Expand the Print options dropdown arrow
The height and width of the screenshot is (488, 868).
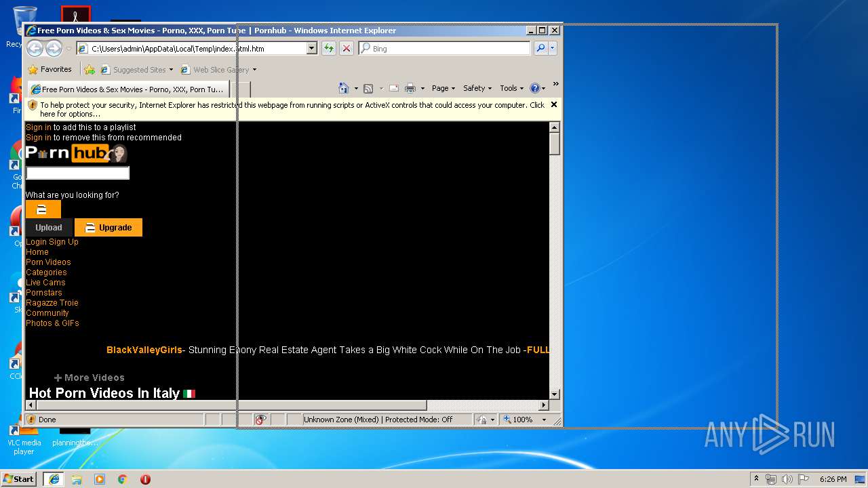click(x=422, y=88)
